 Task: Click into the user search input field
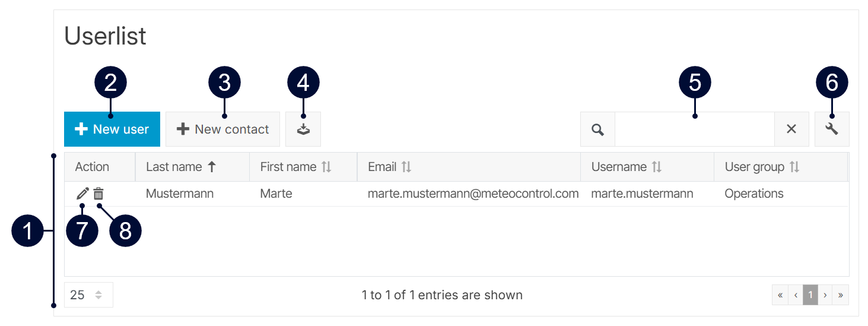694,129
